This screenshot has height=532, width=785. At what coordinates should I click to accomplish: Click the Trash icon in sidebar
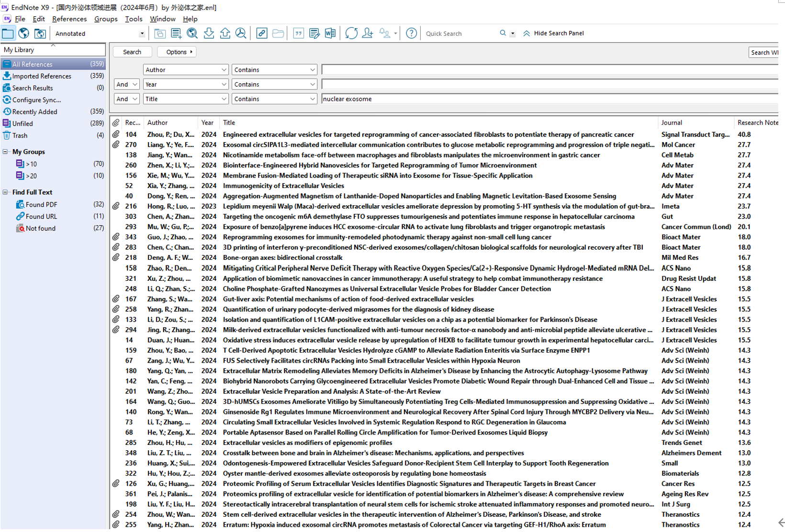coord(7,135)
